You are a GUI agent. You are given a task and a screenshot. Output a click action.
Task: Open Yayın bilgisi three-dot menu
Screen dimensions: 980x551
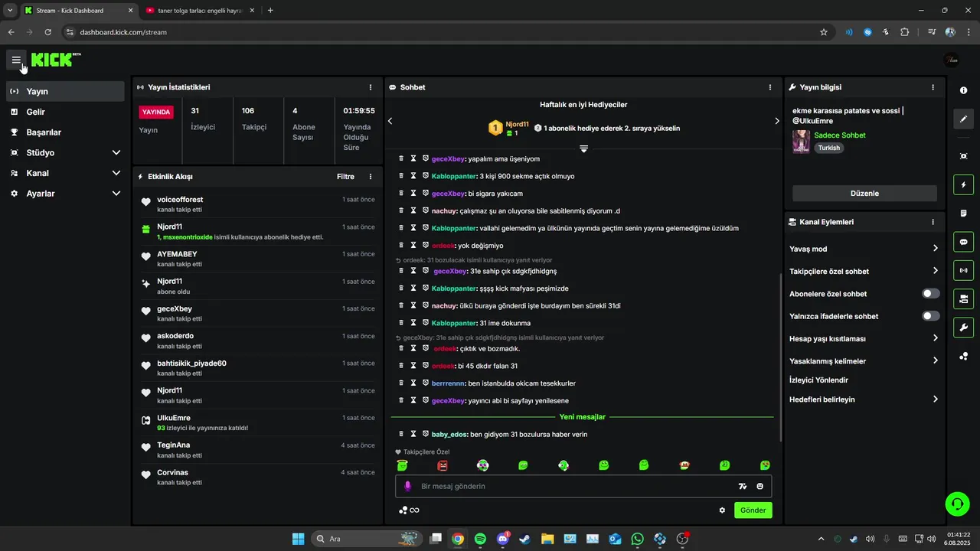tap(933, 87)
